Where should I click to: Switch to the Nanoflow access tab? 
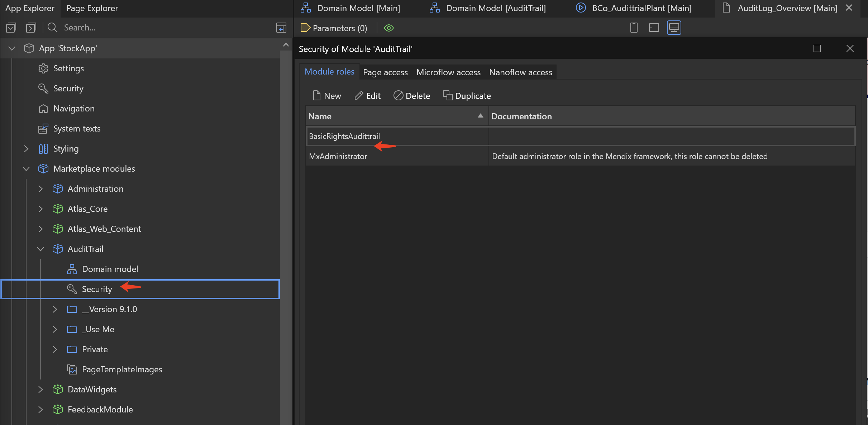tap(521, 72)
